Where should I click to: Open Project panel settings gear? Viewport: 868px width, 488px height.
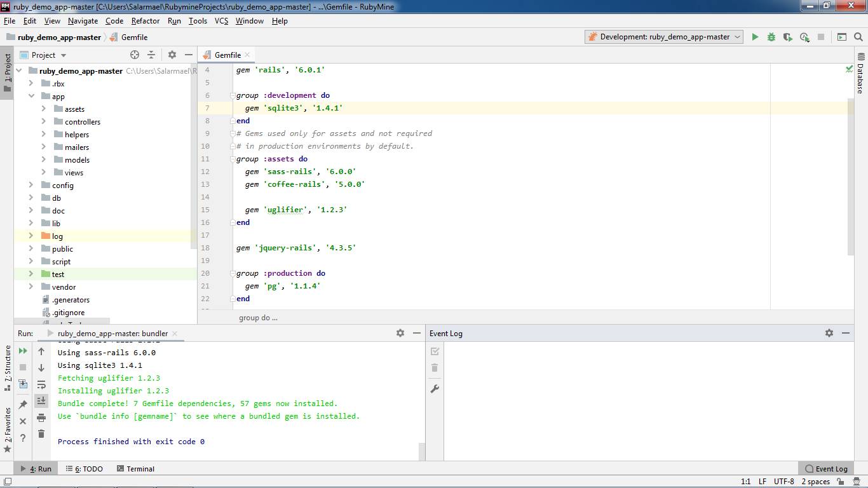[172, 55]
